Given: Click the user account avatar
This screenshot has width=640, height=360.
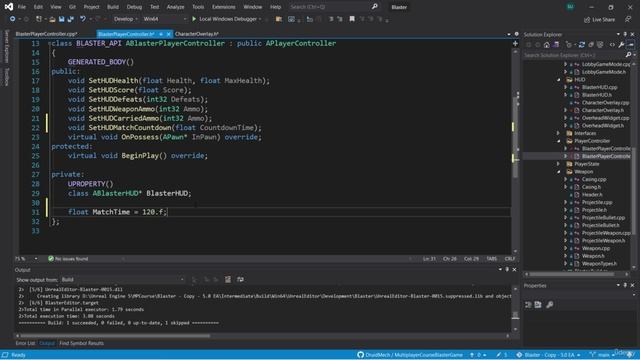Looking at the screenshot, I should tap(570, 7).
